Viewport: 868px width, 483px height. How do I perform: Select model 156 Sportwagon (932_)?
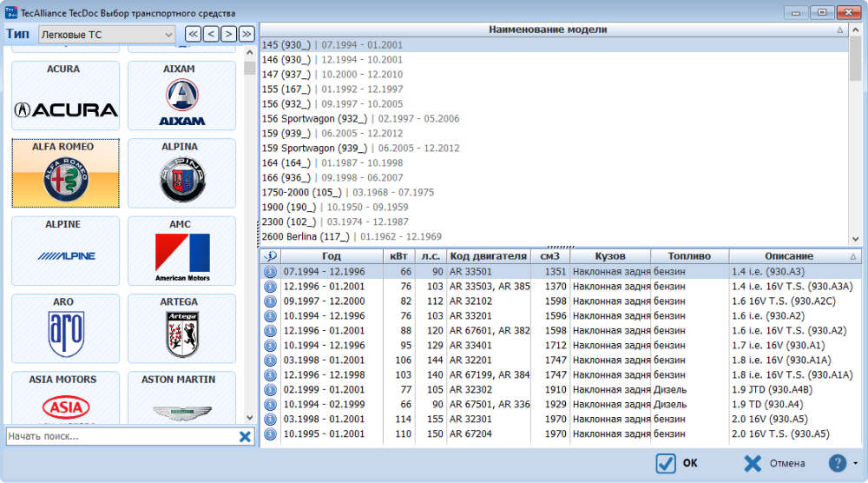pos(554,118)
